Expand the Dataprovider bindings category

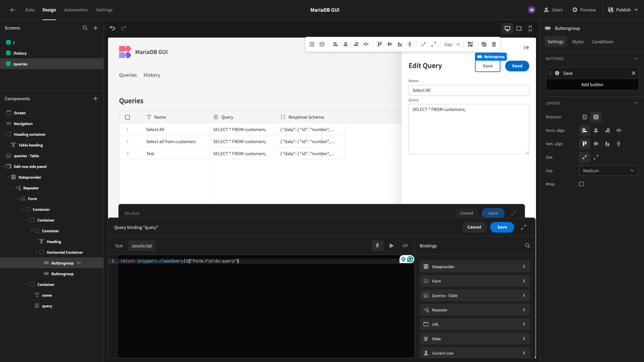click(475, 267)
